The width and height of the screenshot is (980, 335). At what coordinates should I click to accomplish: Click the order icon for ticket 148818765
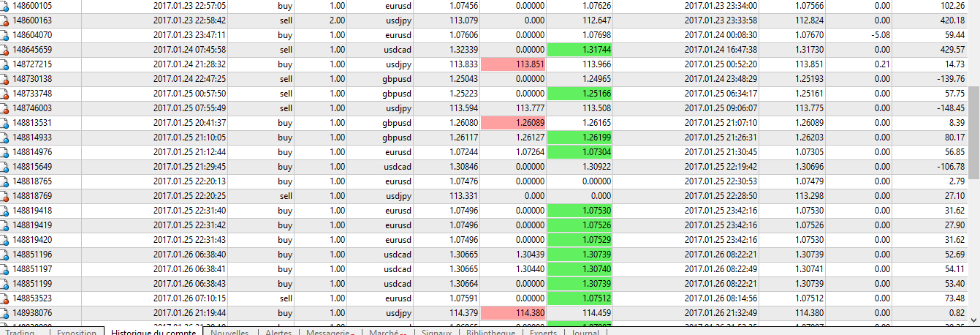(5, 181)
